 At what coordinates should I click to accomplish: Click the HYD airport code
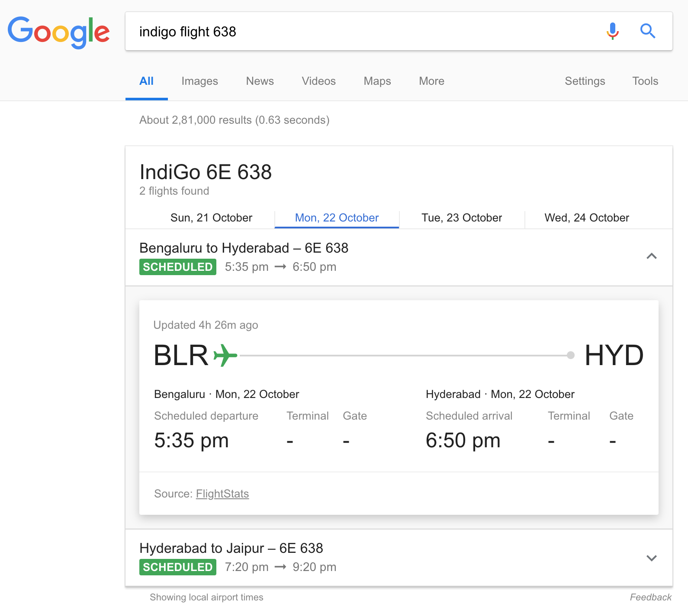click(x=614, y=356)
